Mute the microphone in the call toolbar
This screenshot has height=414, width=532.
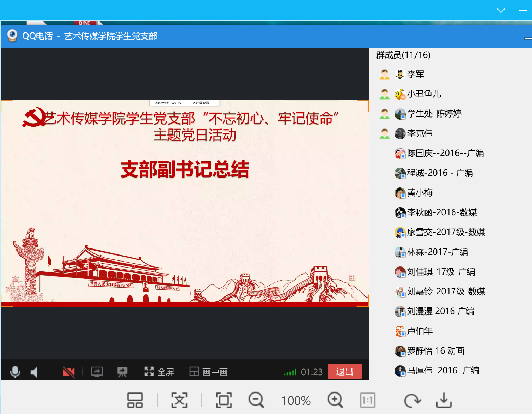click(x=15, y=372)
